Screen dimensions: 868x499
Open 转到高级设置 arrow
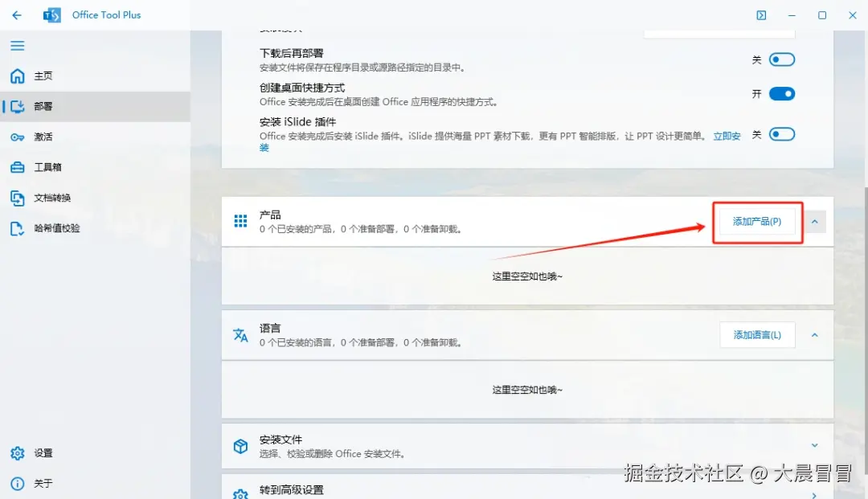[814, 494]
